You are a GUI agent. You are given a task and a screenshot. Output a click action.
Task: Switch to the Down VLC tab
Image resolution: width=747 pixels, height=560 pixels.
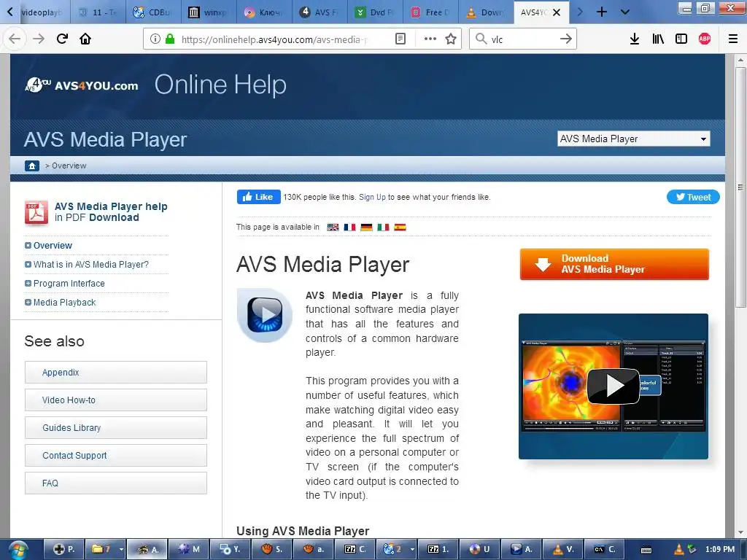point(486,12)
